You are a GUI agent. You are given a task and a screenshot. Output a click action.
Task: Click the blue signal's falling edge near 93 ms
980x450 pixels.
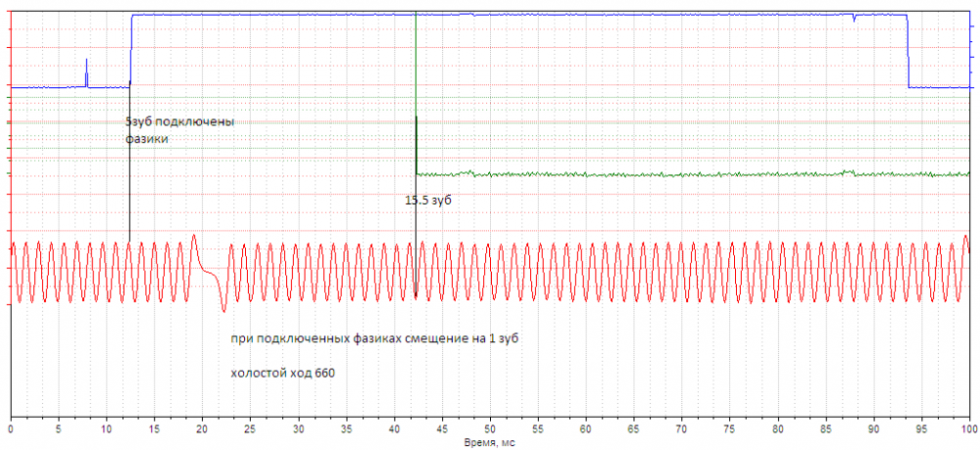pos(908,51)
